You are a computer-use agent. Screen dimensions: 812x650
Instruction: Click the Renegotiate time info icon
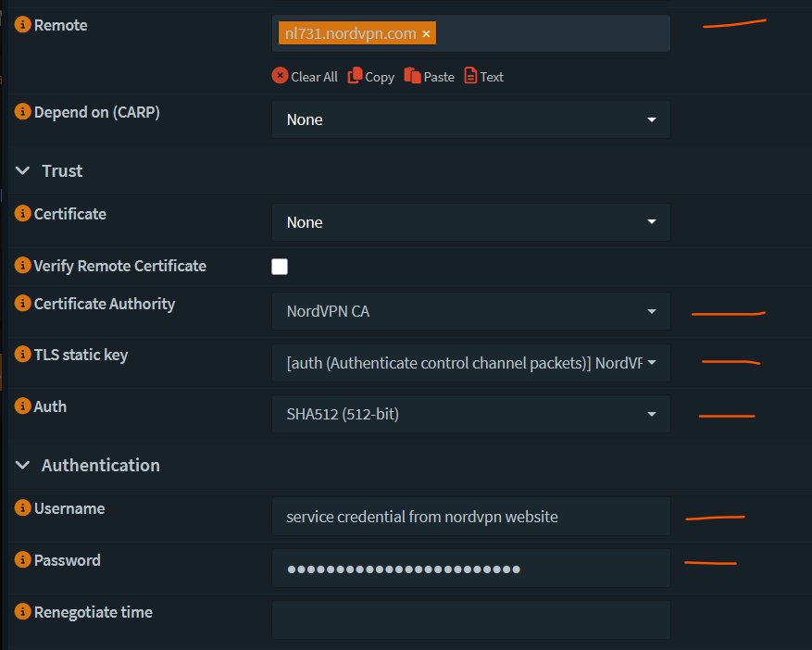coord(23,612)
